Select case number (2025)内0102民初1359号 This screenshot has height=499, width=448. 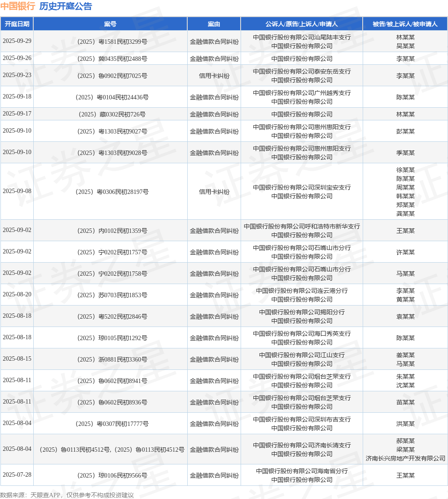point(112,231)
